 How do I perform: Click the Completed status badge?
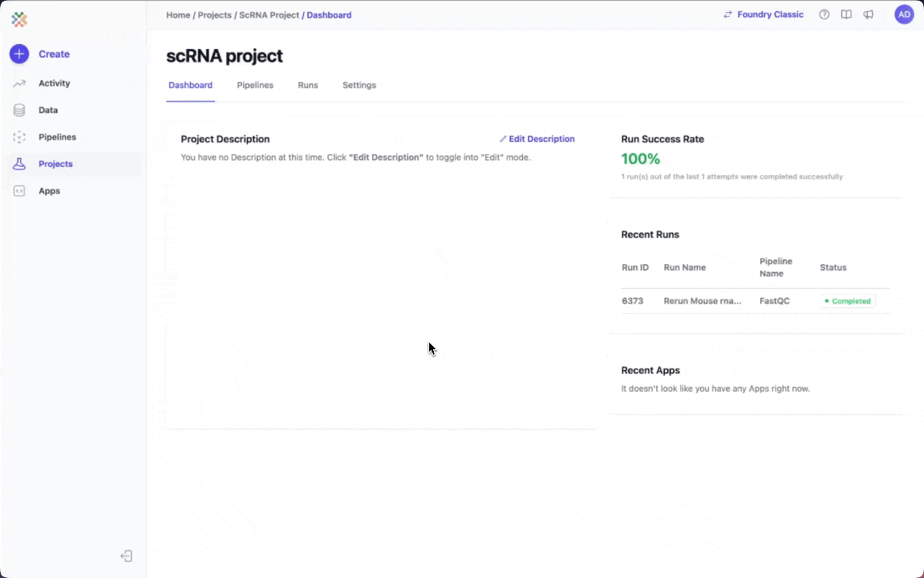[x=847, y=301]
